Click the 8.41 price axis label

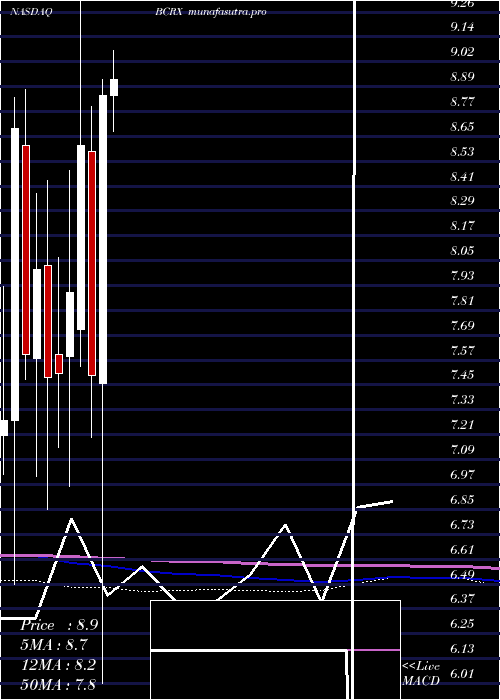tap(462, 177)
